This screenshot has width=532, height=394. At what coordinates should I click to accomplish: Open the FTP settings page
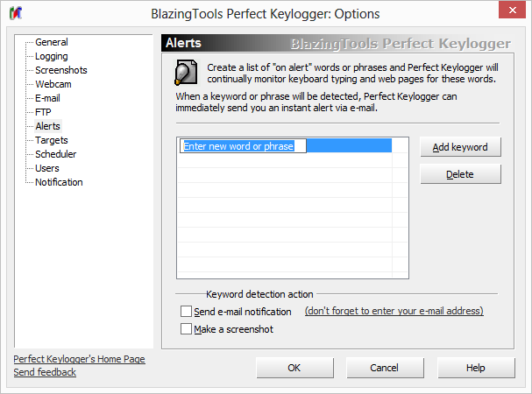pos(43,112)
